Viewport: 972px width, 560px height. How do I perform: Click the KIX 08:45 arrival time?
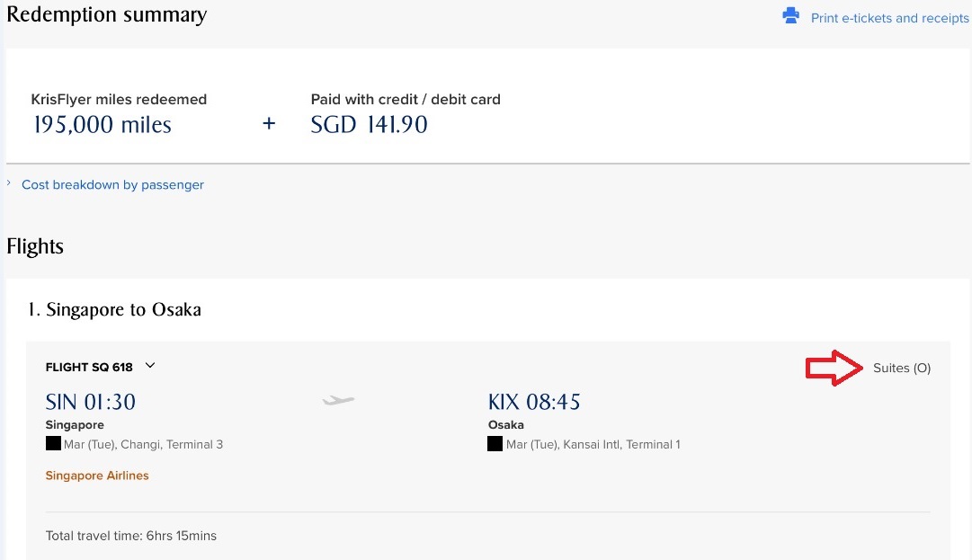(534, 401)
